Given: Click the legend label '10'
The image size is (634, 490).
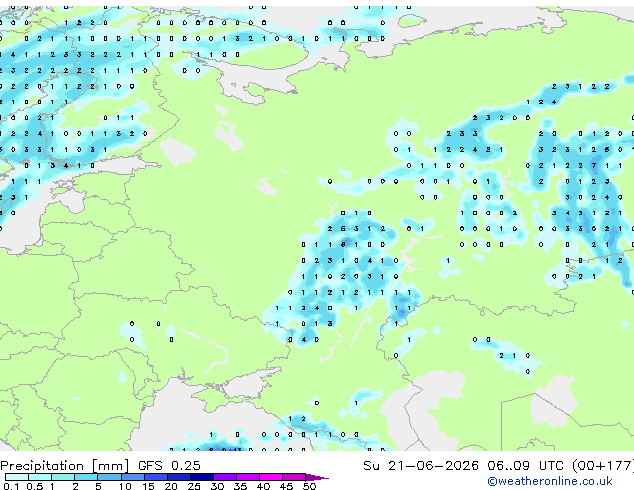Looking at the screenshot, I should tap(125, 486).
